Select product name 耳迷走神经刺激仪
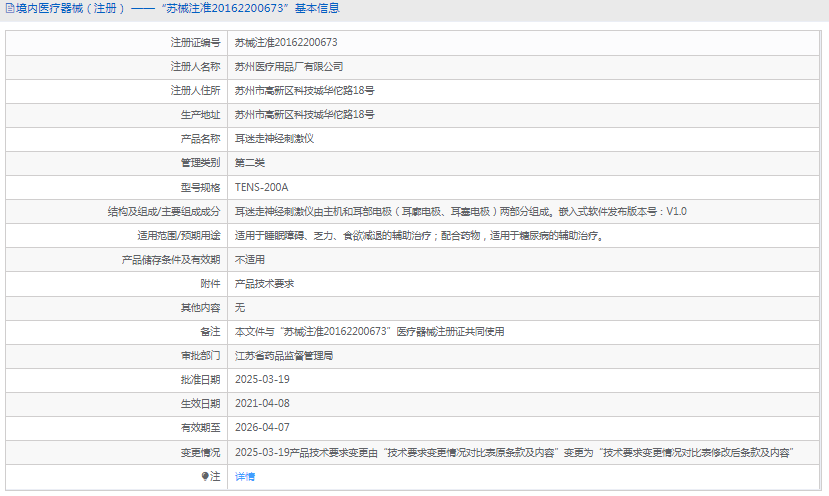The image size is (829, 496). (x=274, y=139)
